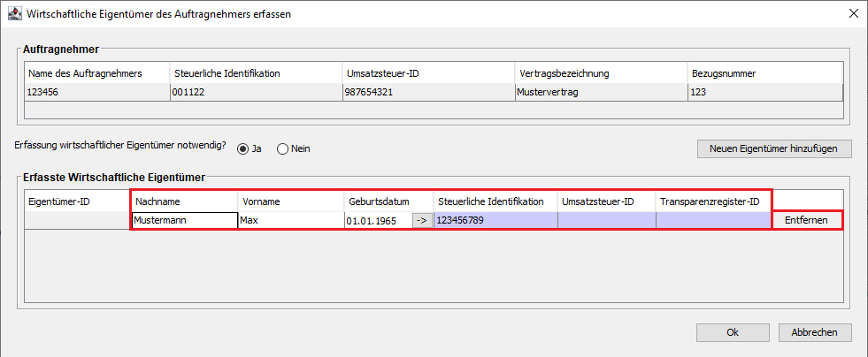Click the Nachname column header
This screenshot has width=868, height=357.
tap(184, 201)
